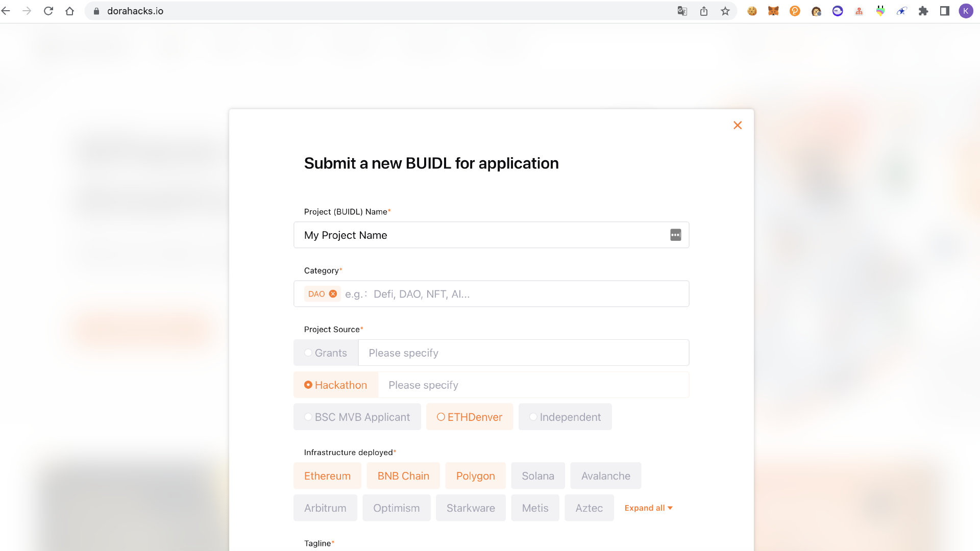This screenshot has width=980, height=551.
Task: Expand all infrastructure options
Action: [648, 508]
